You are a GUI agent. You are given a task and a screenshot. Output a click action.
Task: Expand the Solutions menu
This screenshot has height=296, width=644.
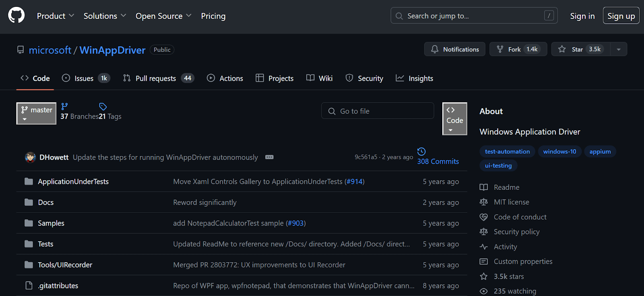tap(105, 16)
